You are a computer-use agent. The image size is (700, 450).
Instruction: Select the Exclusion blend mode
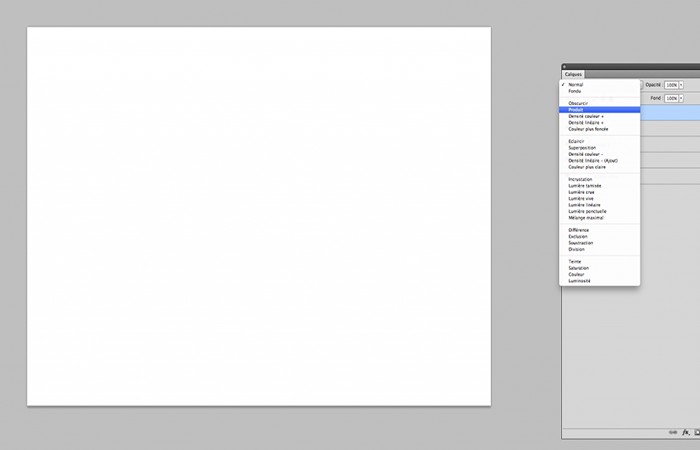[x=600, y=237]
